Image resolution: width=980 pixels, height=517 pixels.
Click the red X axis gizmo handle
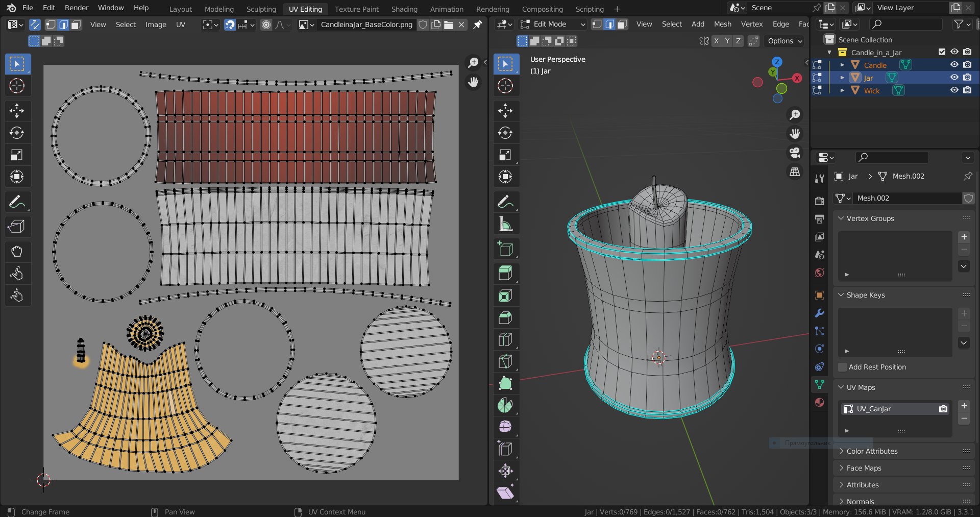point(797,78)
